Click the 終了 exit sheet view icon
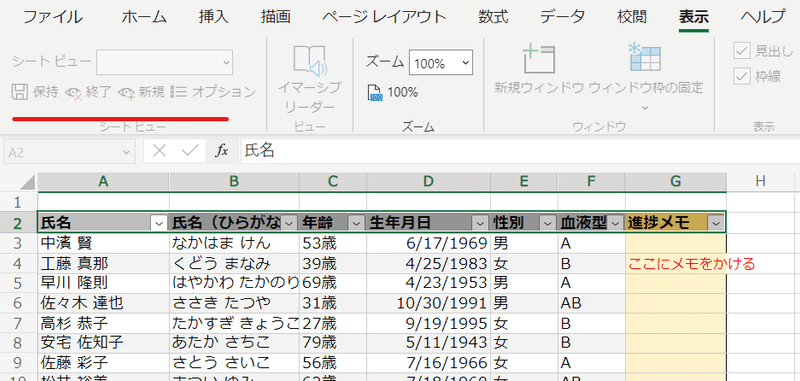 tap(74, 93)
